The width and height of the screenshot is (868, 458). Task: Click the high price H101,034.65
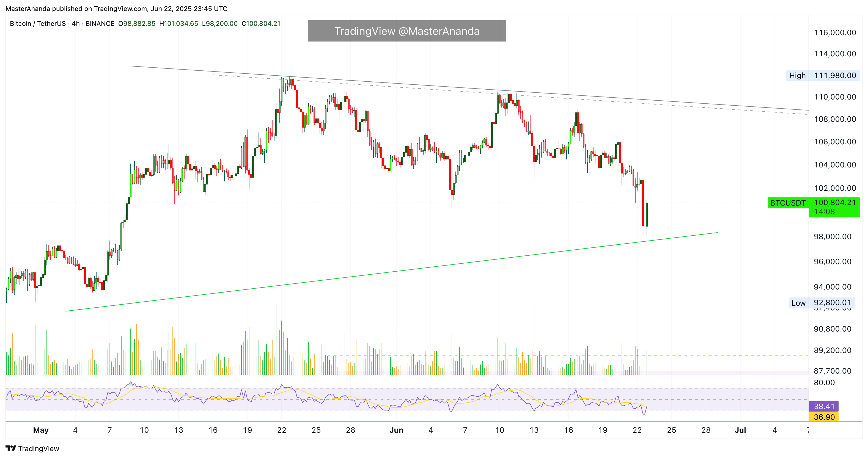(x=178, y=24)
